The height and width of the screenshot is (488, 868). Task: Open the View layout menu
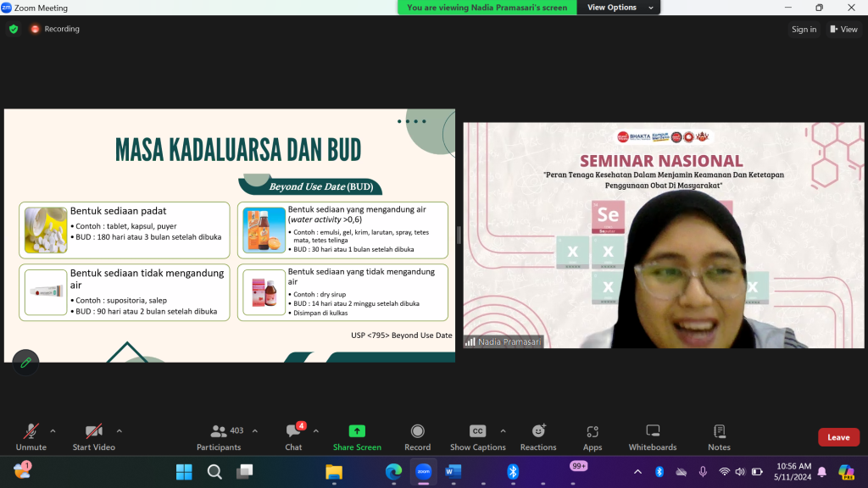843,29
